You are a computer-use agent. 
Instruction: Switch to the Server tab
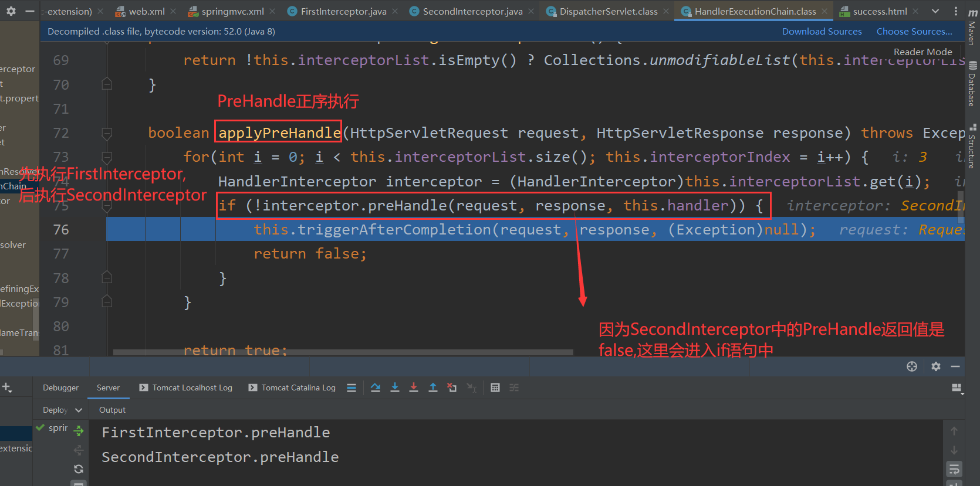click(x=108, y=388)
